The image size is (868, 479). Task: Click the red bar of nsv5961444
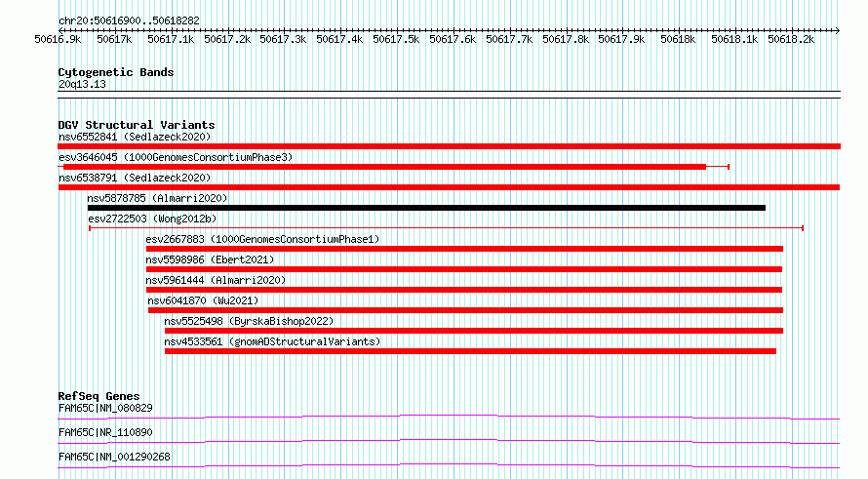pos(464,290)
